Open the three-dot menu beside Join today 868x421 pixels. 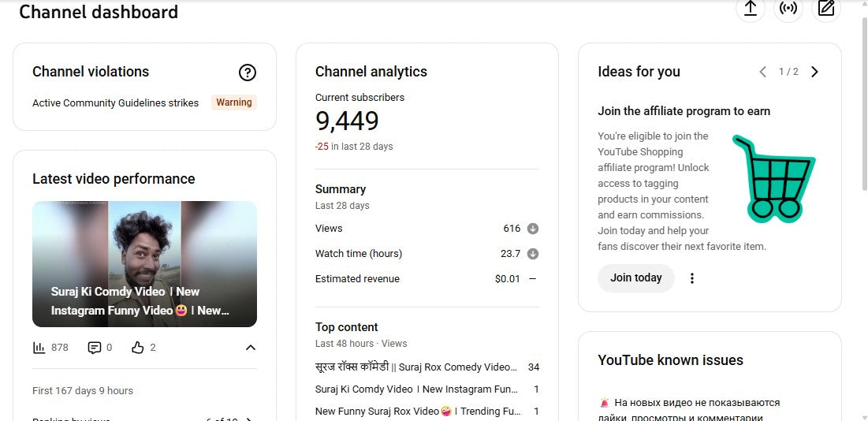coord(691,278)
